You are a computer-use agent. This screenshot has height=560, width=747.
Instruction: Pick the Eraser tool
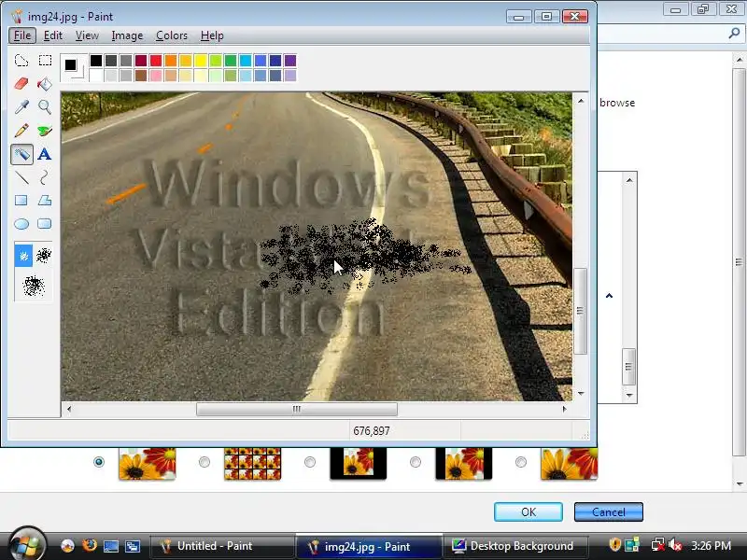tap(21, 84)
